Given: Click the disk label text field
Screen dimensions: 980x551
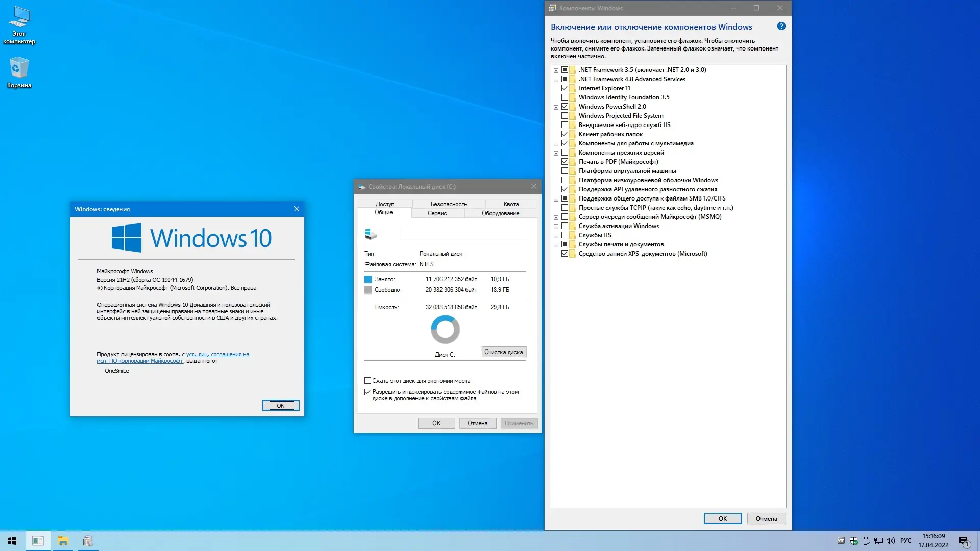Looking at the screenshot, I should coord(463,234).
